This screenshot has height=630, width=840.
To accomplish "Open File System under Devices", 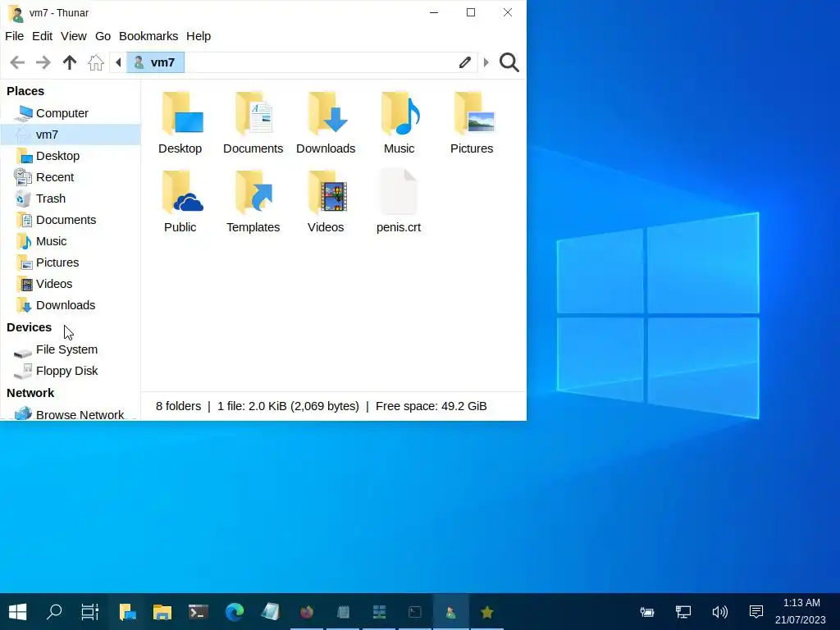I will (x=71, y=349).
